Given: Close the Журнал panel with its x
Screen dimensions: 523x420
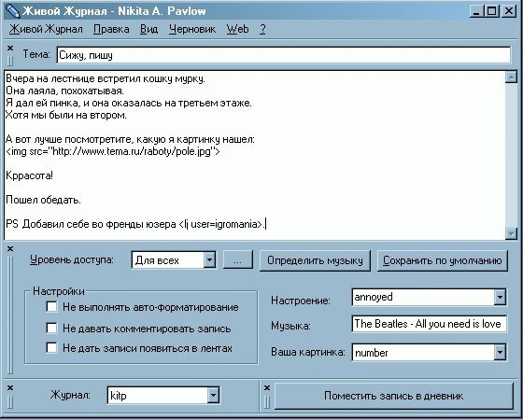Looking at the screenshot, I should 10,387.
